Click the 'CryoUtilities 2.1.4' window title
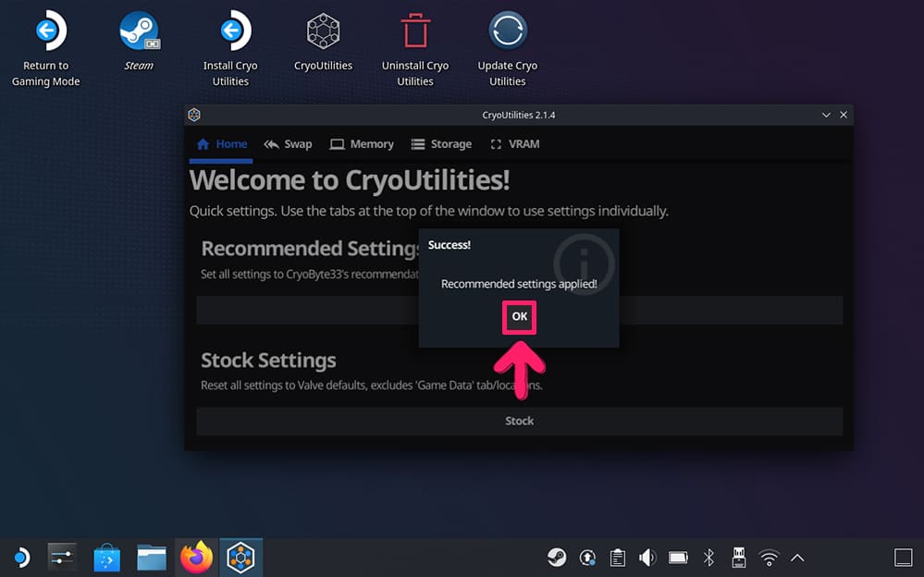924x577 pixels. (519, 115)
